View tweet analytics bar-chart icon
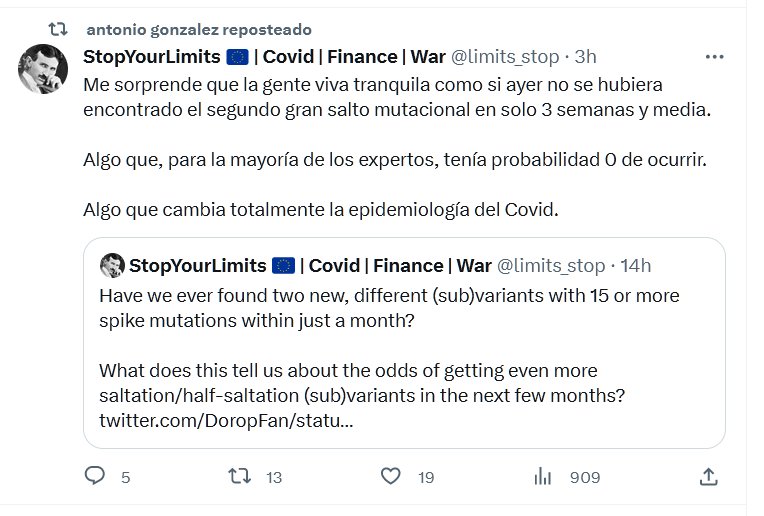Viewport: 764px width, 516px height. [543, 477]
